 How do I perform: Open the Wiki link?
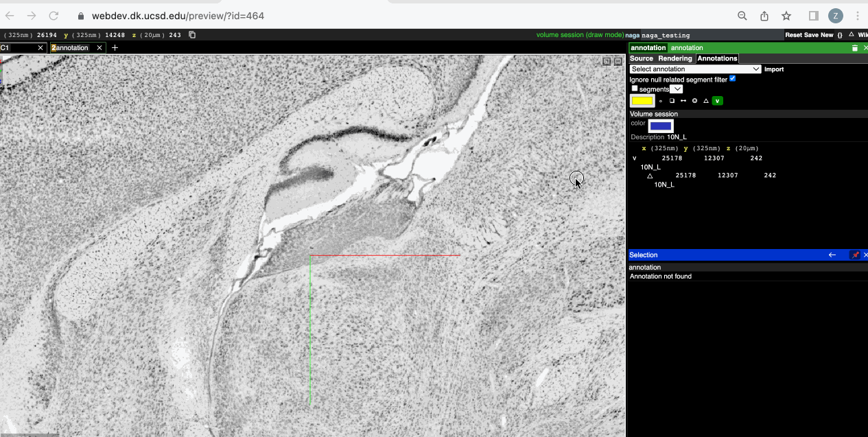[x=863, y=35]
